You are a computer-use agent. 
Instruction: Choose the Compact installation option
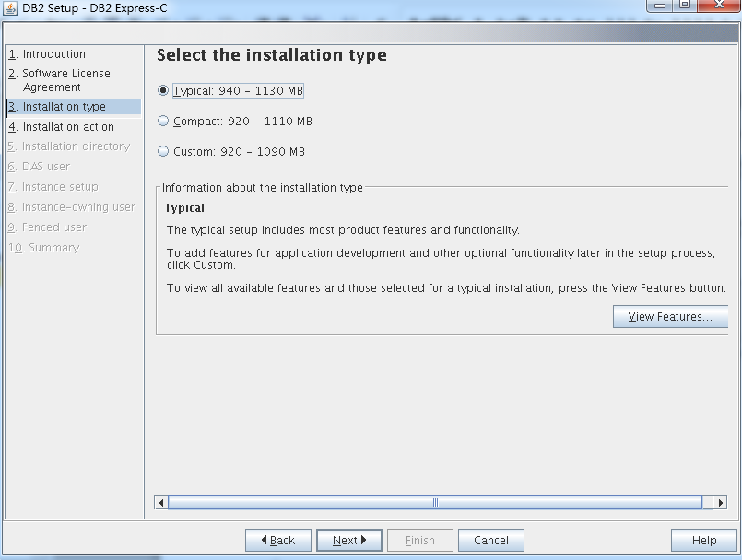(x=163, y=121)
